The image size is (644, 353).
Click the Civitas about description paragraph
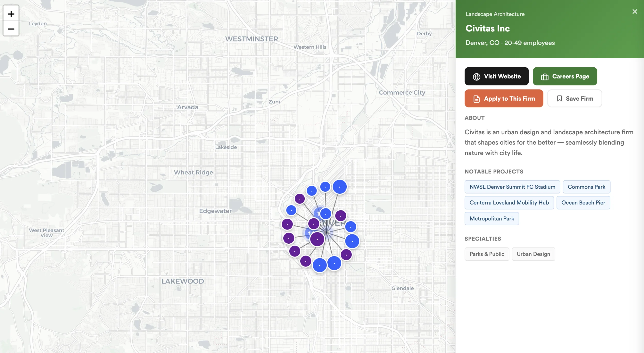coord(549,143)
